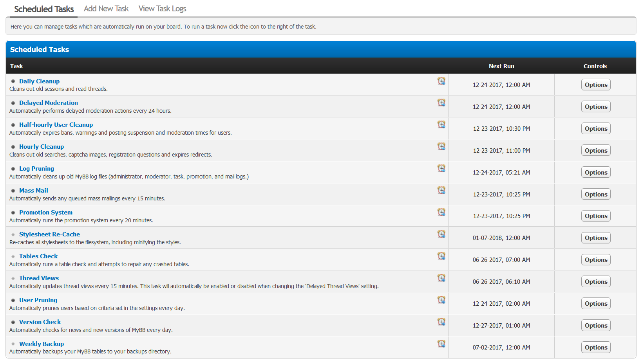This screenshot has width=642, height=364.
Task: Click the Hourly Cleanup status bullet
Action: point(13,147)
